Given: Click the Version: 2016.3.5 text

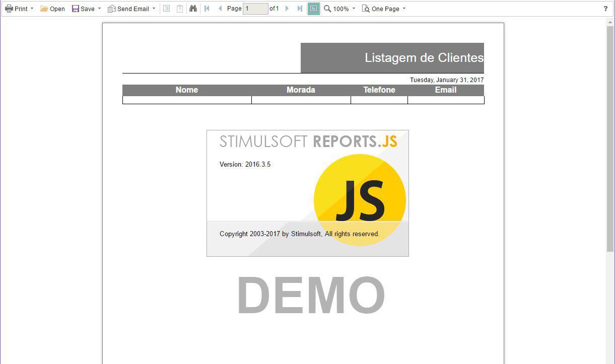Looking at the screenshot, I should click(x=245, y=164).
